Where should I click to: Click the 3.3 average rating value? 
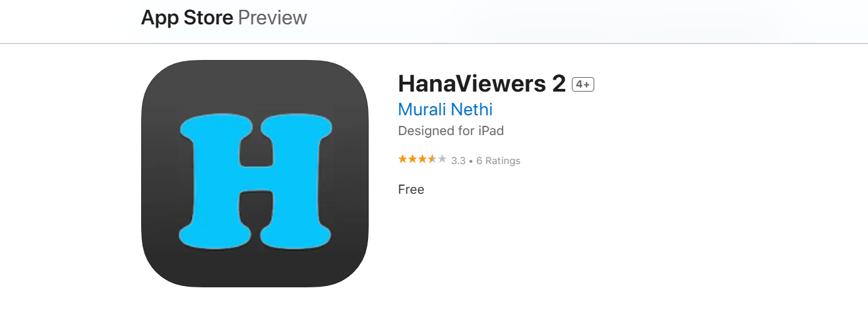pyautogui.click(x=458, y=161)
